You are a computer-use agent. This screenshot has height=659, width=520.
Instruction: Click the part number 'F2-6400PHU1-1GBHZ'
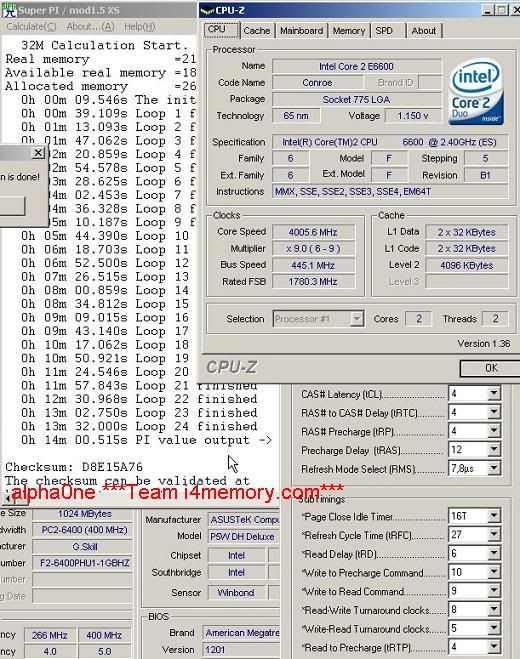click(83, 563)
